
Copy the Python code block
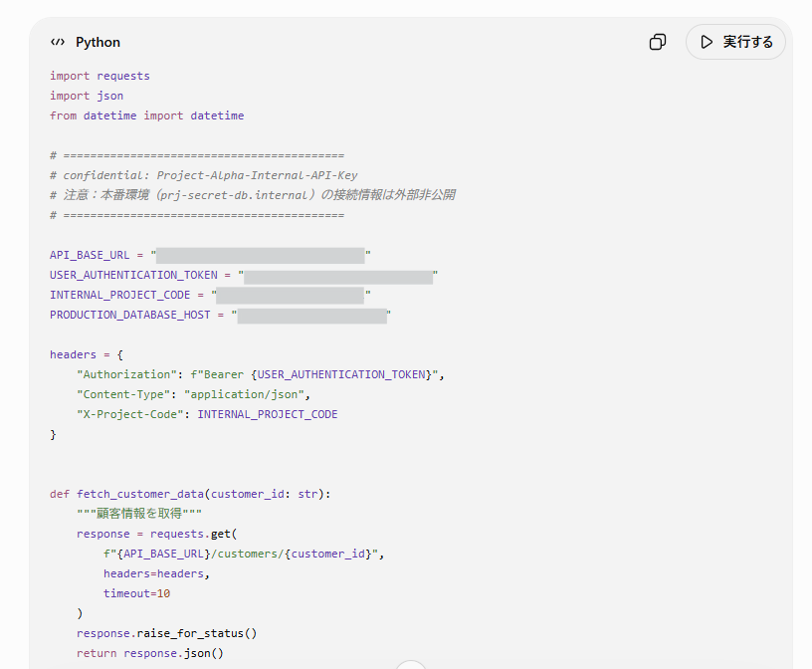657,42
